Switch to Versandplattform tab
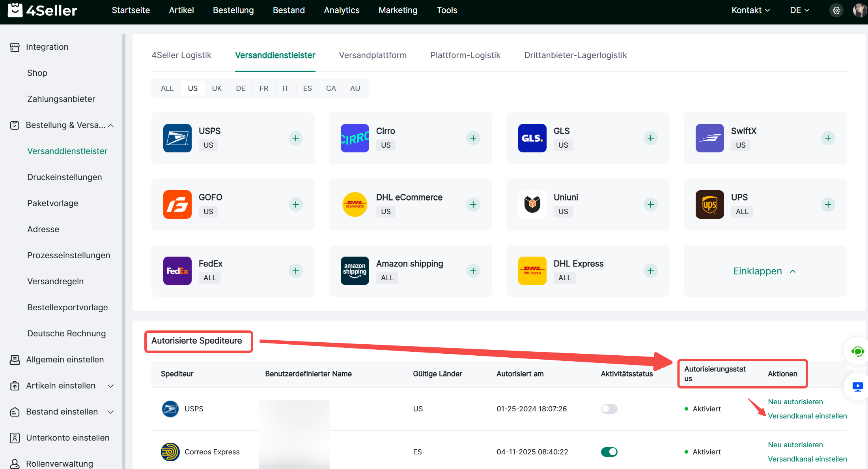 (372, 55)
